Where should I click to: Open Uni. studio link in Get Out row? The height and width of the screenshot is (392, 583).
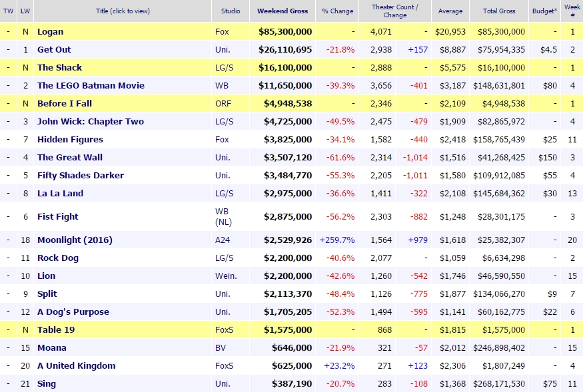(x=223, y=49)
